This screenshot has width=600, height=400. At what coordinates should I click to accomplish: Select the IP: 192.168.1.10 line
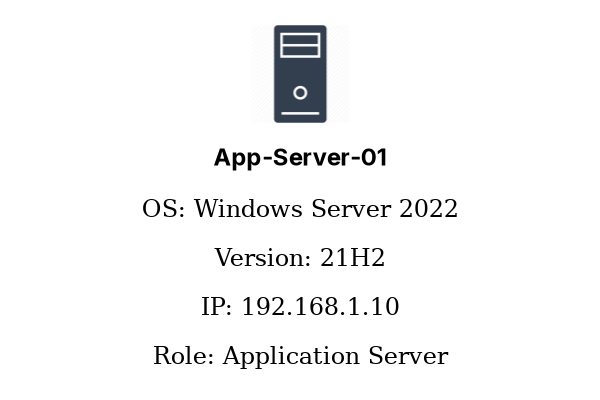pyautogui.click(x=300, y=307)
